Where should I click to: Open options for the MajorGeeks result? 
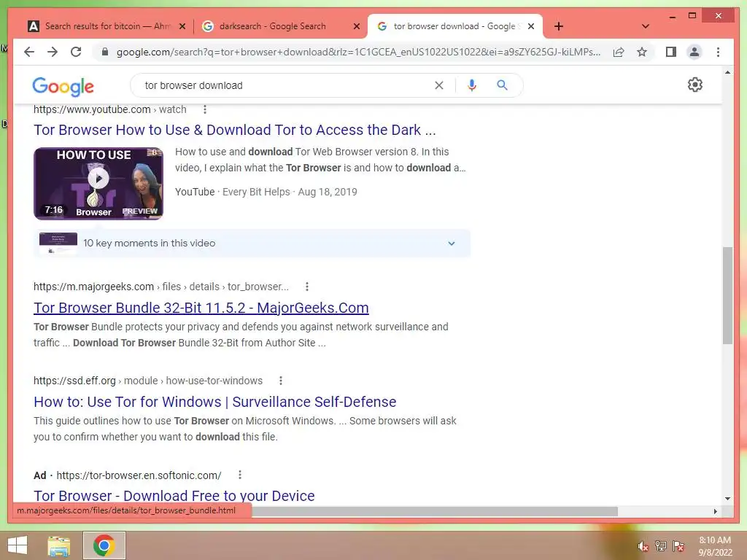(x=307, y=287)
